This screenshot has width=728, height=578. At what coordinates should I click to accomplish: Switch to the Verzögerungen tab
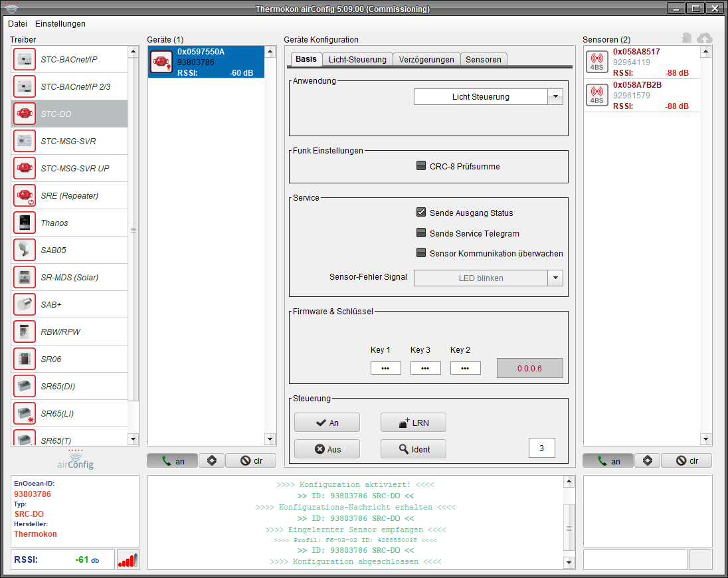[426, 59]
